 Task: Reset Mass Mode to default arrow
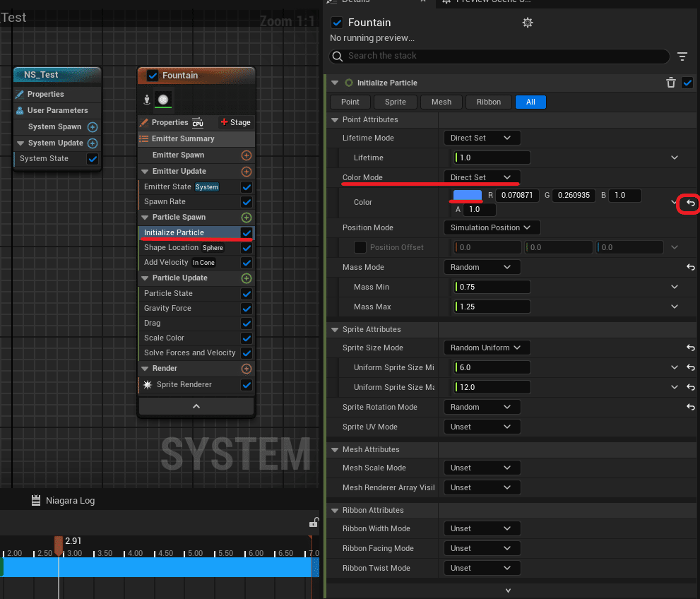coord(690,268)
